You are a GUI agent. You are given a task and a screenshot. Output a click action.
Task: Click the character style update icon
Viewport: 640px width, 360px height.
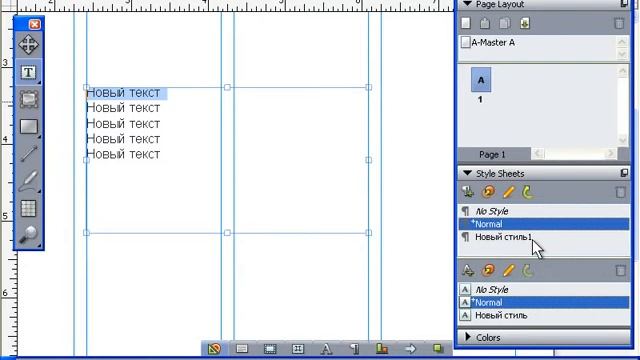(x=527, y=270)
